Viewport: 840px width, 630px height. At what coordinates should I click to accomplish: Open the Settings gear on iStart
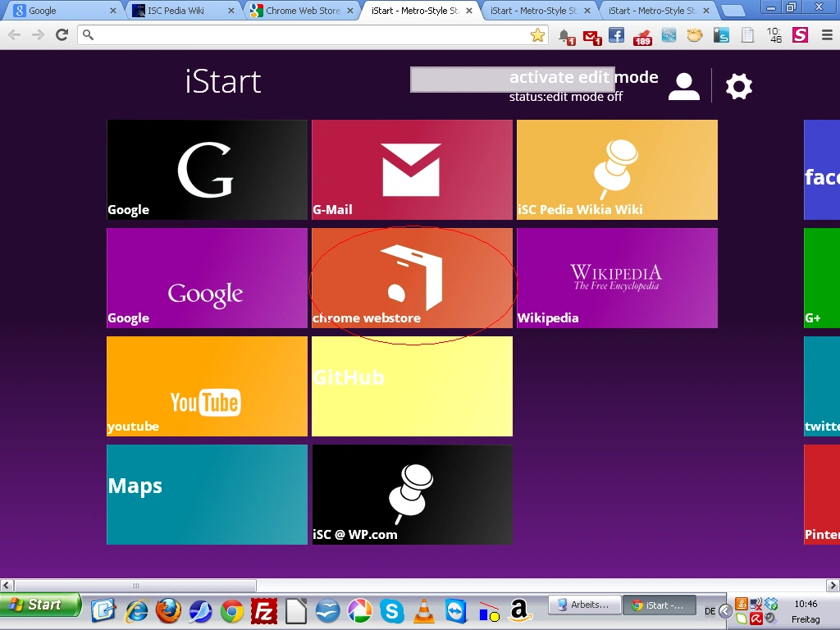point(738,85)
